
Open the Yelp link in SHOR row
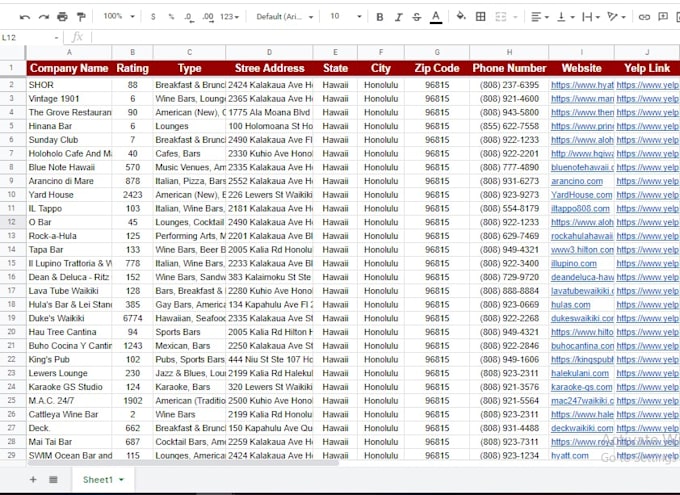647,85
